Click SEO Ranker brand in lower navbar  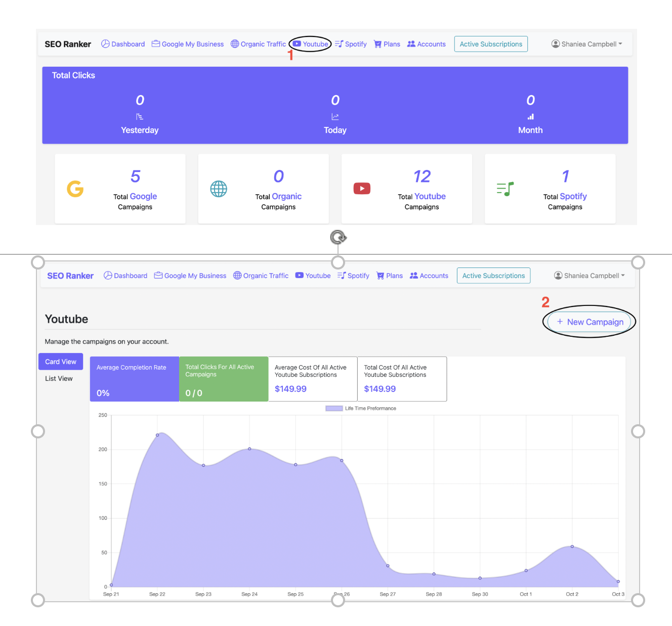[x=70, y=276]
